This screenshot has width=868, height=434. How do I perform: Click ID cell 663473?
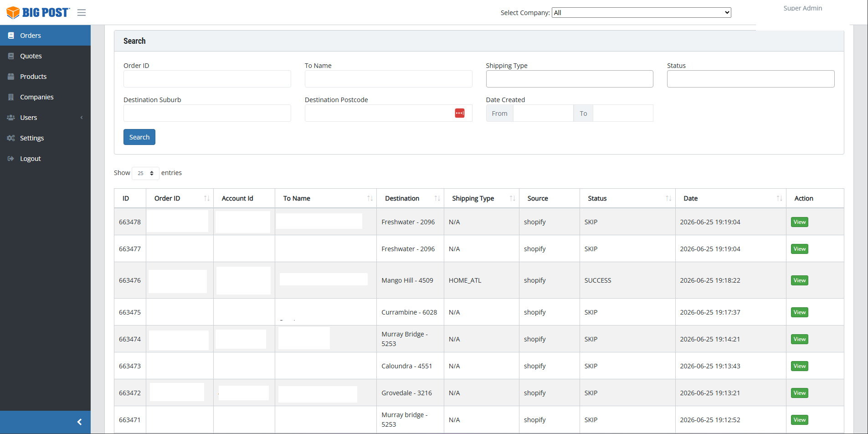click(130, 366)
